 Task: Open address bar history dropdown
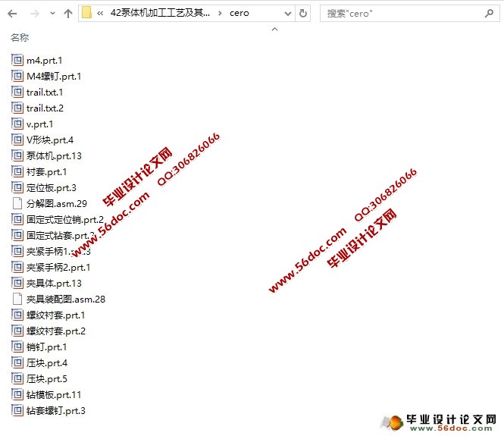click(x=288, y=14)
